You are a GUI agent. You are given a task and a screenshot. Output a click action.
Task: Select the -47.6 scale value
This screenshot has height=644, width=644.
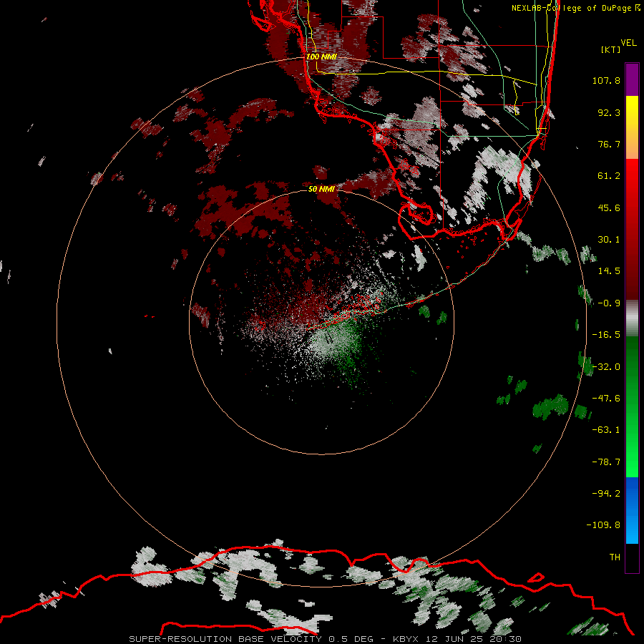[606, 399]
